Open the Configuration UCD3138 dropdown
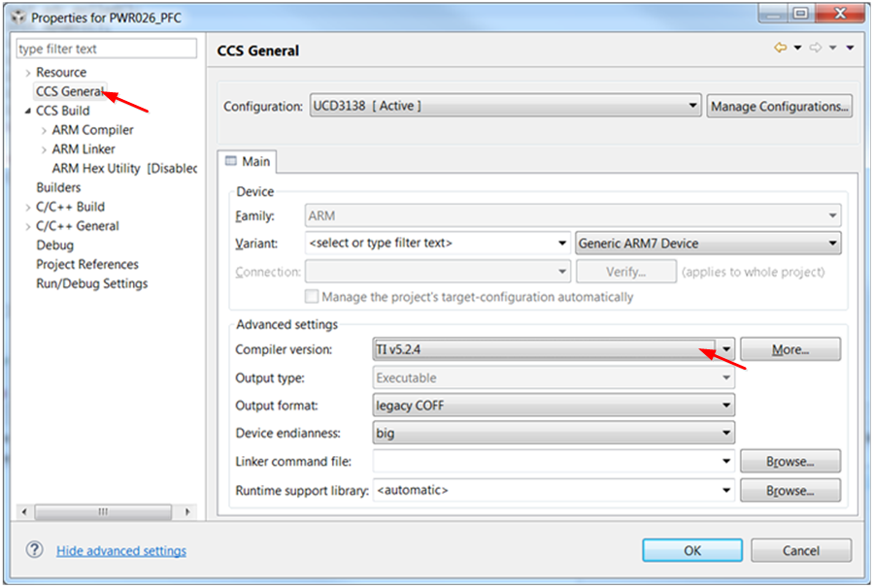The image size is (874, 588). click(505, 105)
